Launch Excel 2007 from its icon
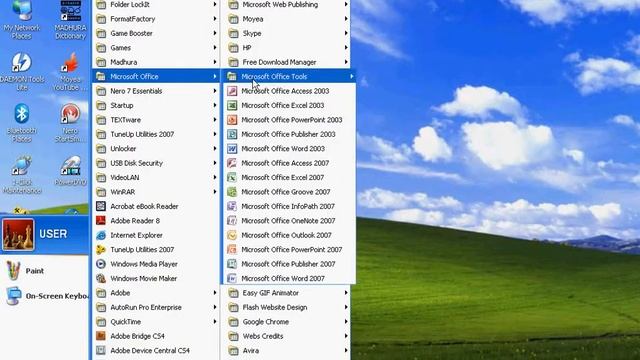This screenshot has height=360, width=640. click(232, 178)
